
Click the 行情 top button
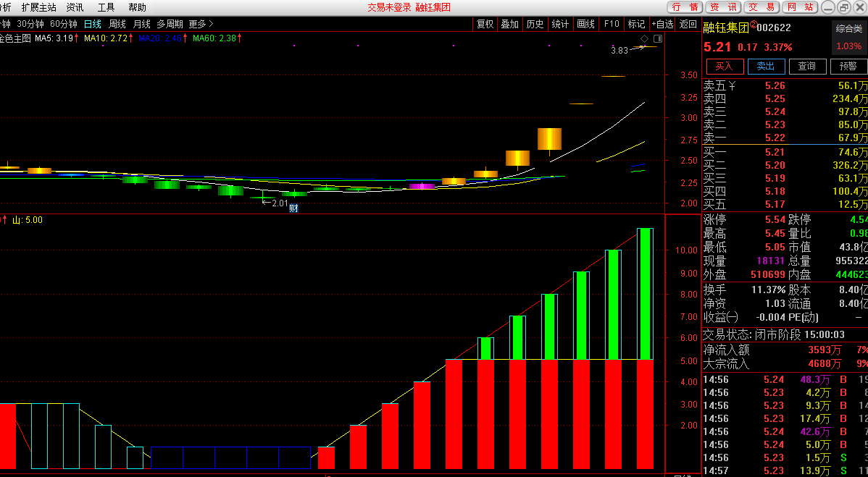pyautogui.click(x=685, y=7)
